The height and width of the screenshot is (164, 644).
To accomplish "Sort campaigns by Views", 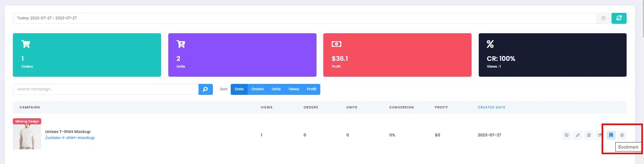I will tap(294, 89).
